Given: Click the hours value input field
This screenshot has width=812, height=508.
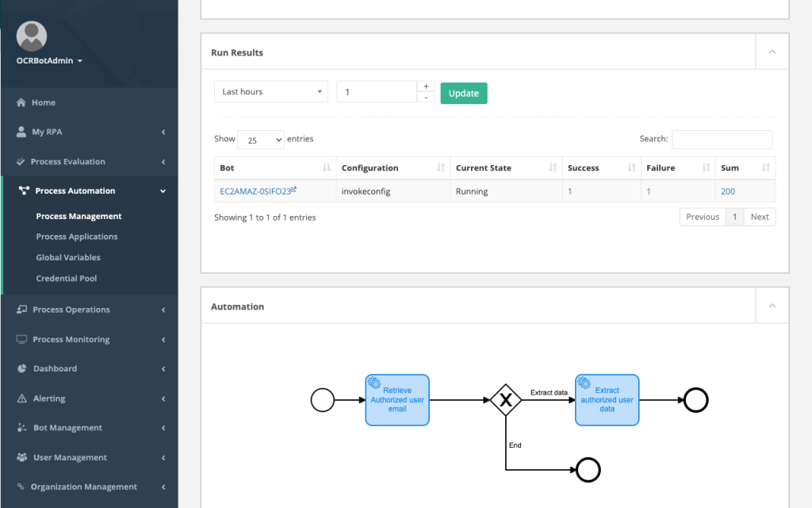Looking at the screenshot, I should (377, 92).
